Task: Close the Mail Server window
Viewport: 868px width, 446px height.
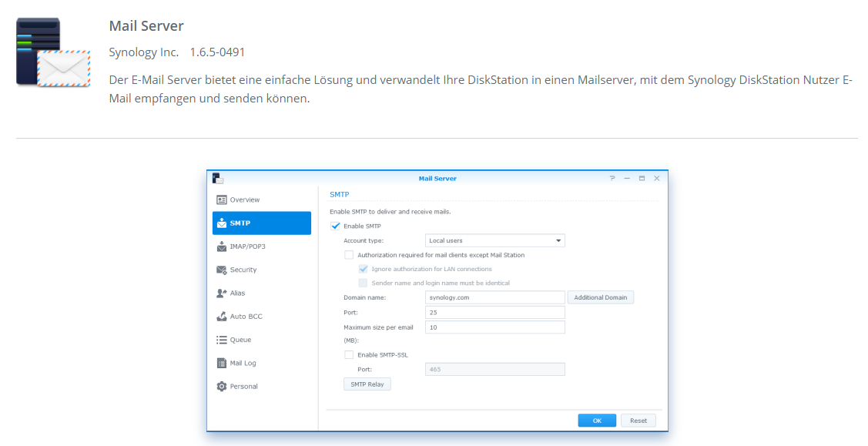Action: pyautogui.click(x=656, y=178)
